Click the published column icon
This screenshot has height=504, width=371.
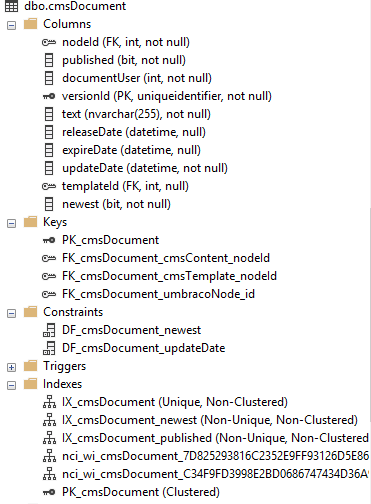49,60
